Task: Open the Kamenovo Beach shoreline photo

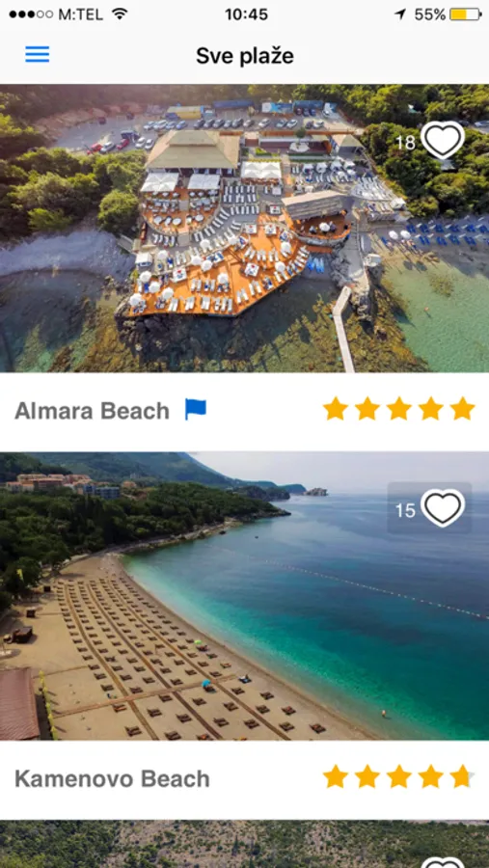Action: (x=244, y=596)
